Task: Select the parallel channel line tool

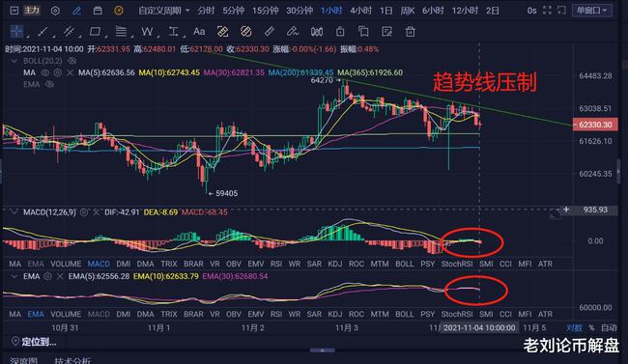Action: coord(69,31)
